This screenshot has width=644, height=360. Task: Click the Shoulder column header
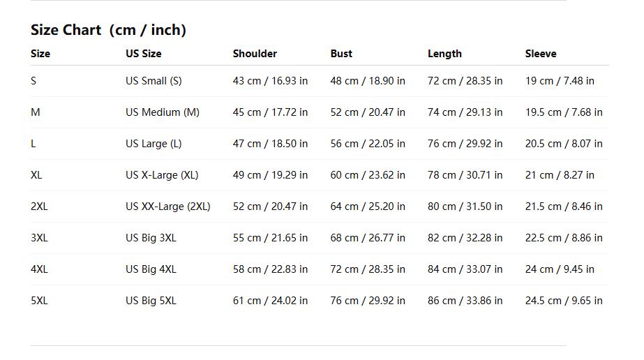255,54
